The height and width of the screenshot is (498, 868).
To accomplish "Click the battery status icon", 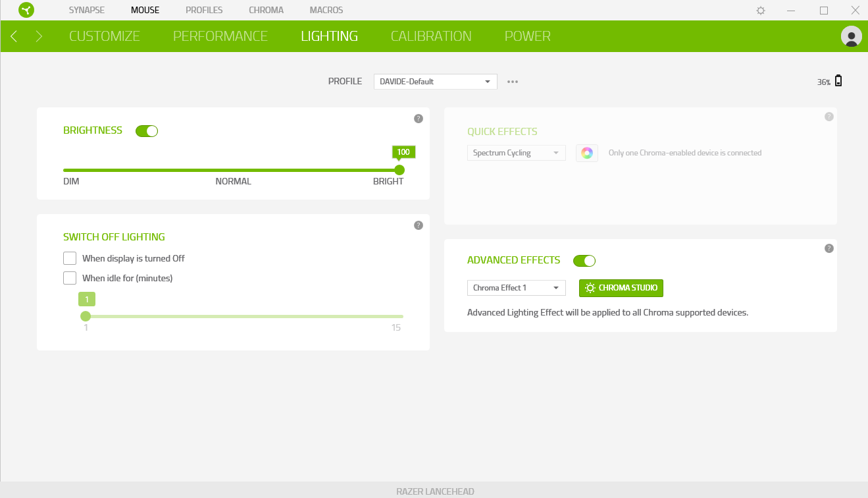I will (838, 81).
